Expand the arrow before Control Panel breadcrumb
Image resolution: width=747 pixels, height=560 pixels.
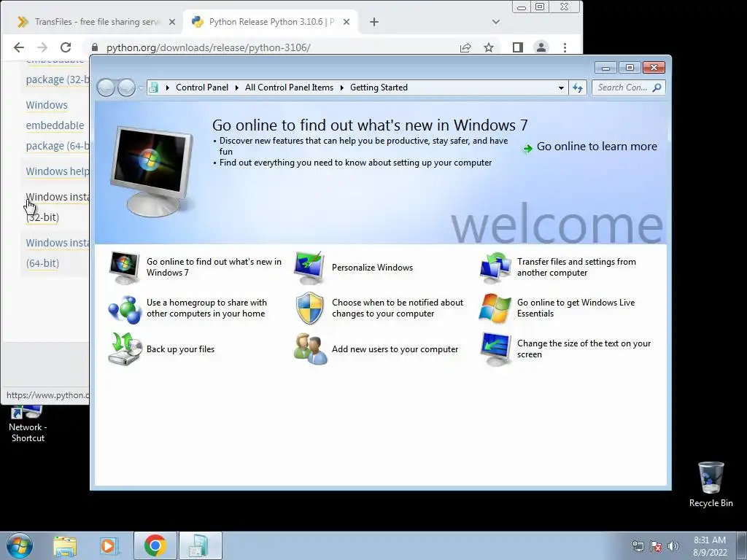tap(167, 87)
